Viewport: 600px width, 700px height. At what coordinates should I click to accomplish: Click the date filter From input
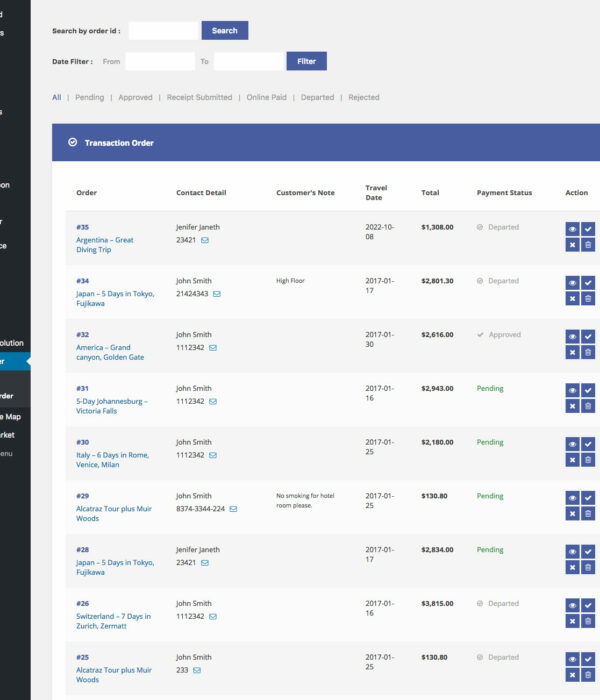point(159,62)
